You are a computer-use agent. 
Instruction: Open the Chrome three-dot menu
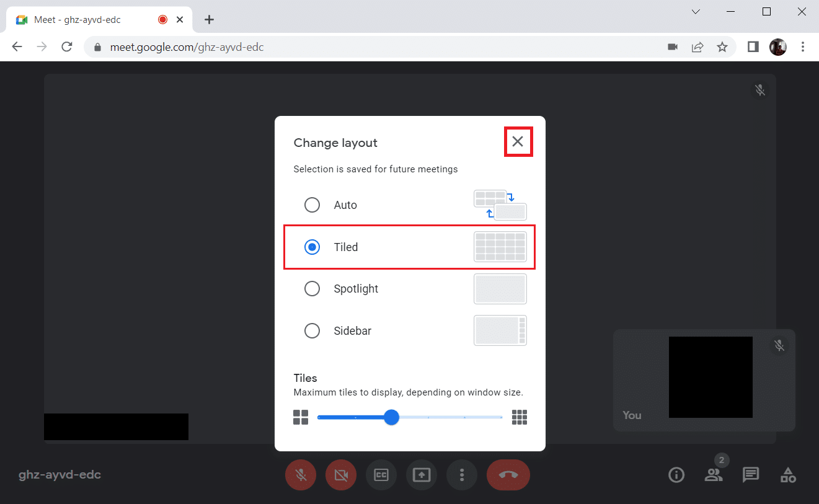(x=803, y=47)
